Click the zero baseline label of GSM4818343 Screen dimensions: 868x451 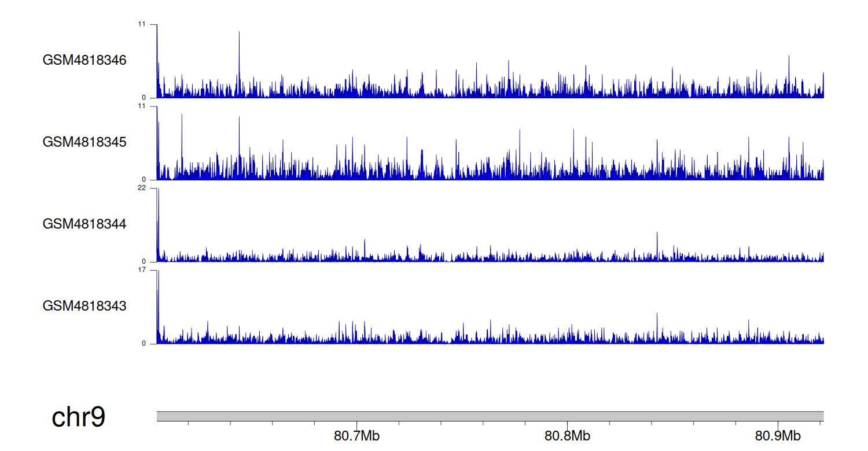(x=144, y=344)
